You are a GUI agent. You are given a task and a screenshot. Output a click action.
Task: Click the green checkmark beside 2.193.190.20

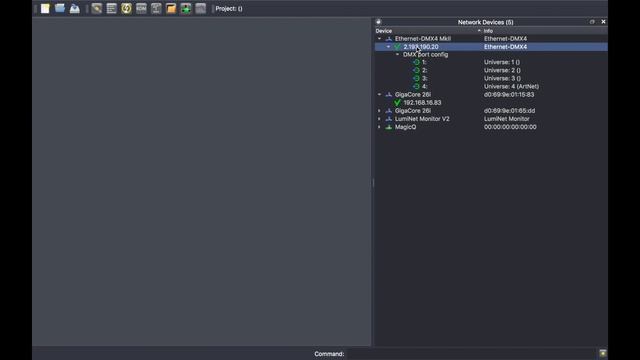(x=398, y=47)
